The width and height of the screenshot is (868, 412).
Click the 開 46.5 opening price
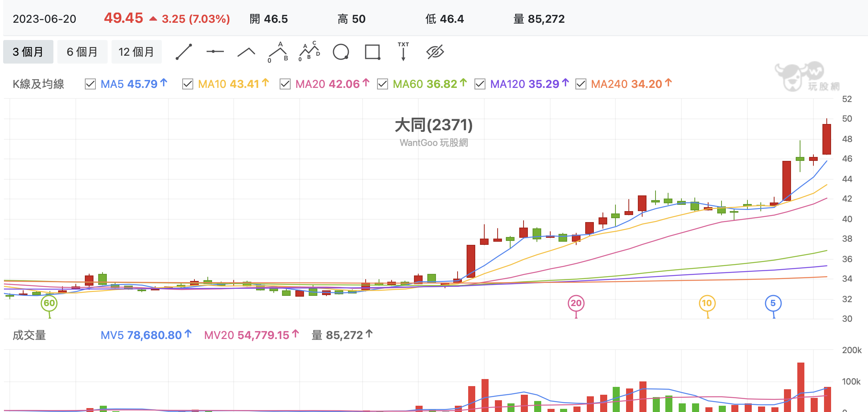point(269,19)
